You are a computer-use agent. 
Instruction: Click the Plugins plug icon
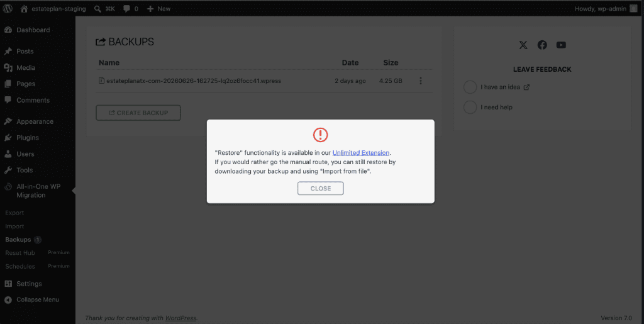(8, 138)
